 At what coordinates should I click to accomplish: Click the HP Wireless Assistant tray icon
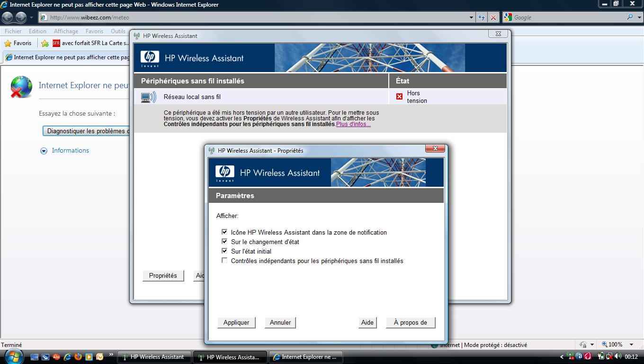click(571, 356)
